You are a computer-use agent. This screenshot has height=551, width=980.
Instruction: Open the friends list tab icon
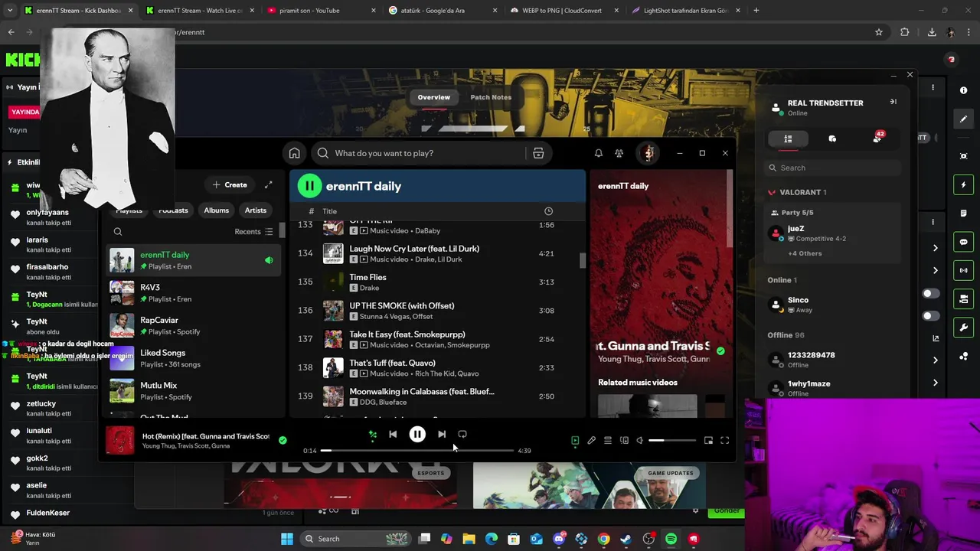(788, 139)
